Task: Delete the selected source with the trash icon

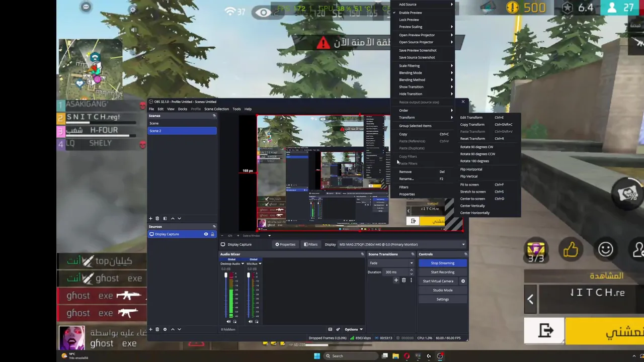Action: pyautogui.click(x=157, y=329)
